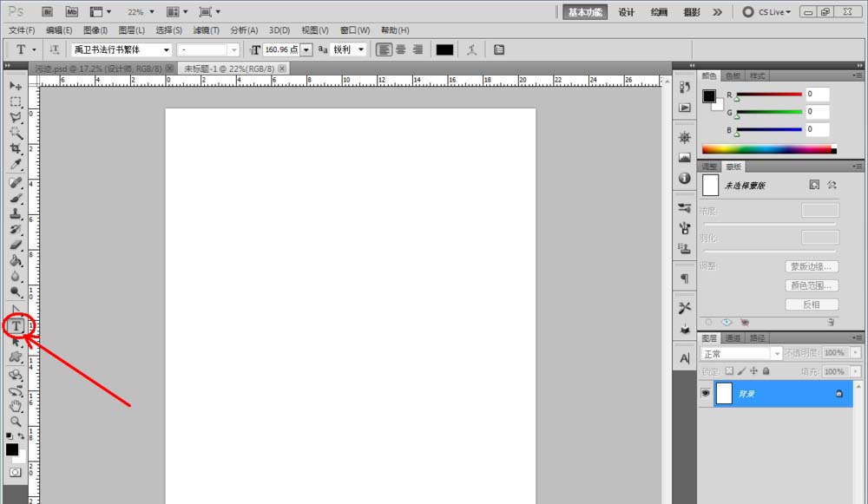Select the 背景 layer thumbnail

coord(724,393)
